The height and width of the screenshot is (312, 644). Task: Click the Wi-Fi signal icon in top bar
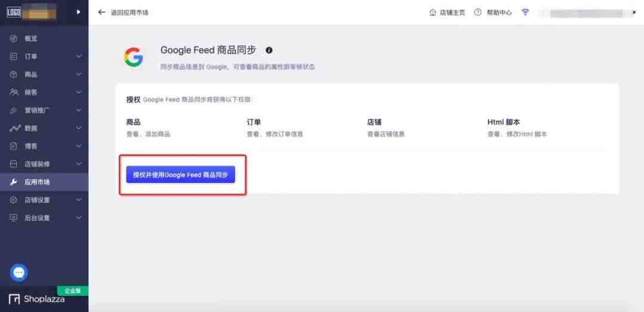pos(525,12)
